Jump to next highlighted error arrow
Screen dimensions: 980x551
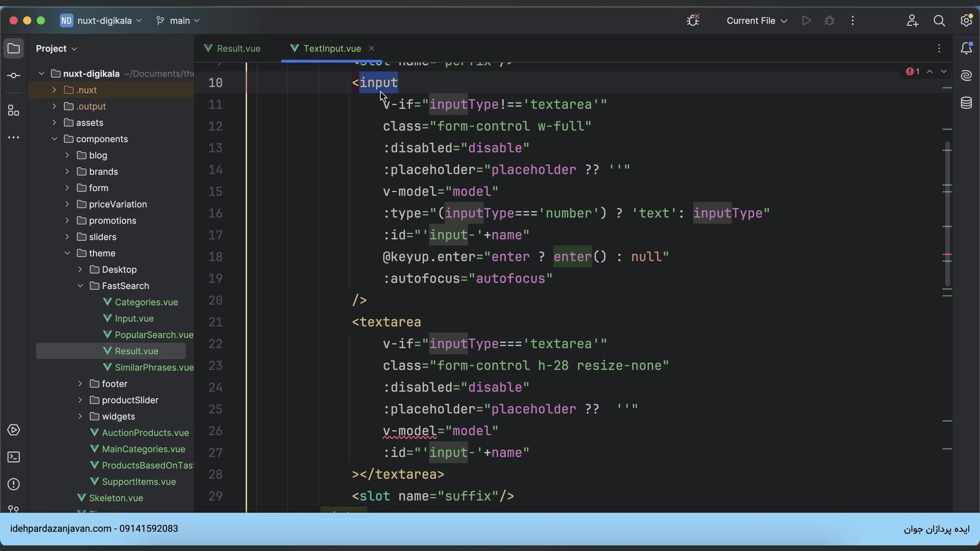pos(944,71)
